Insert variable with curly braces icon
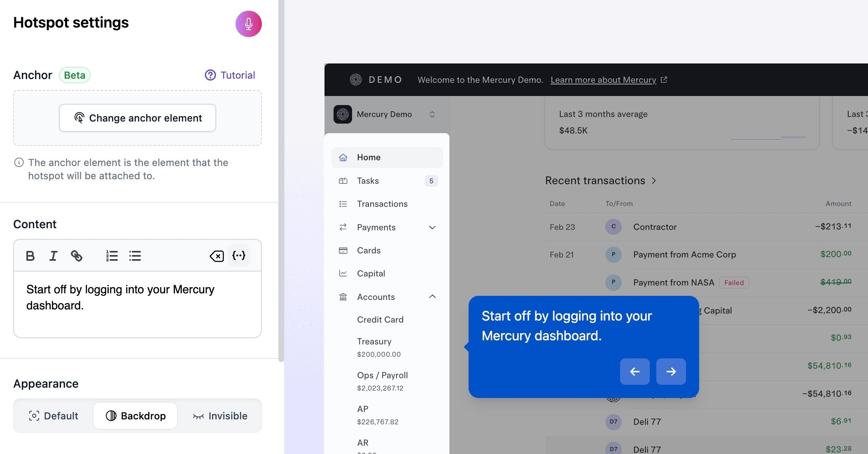868x454 pixels. pos(239,255)
